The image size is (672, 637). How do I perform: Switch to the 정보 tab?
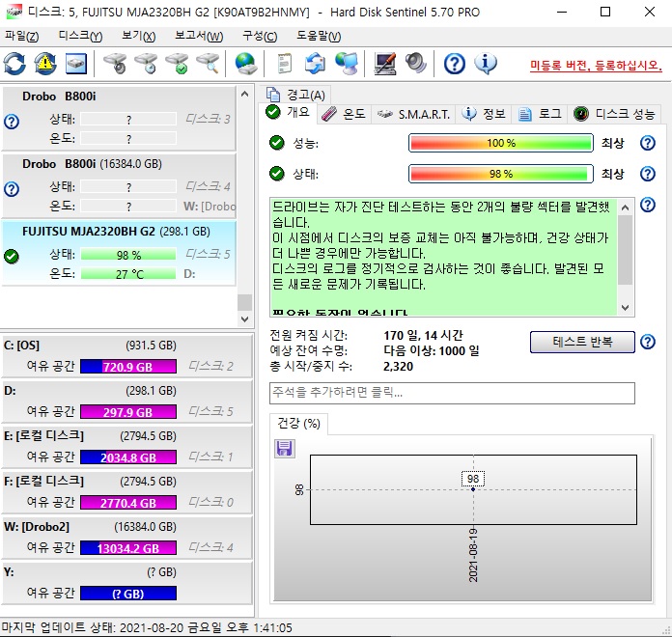(x=485, y=114)
